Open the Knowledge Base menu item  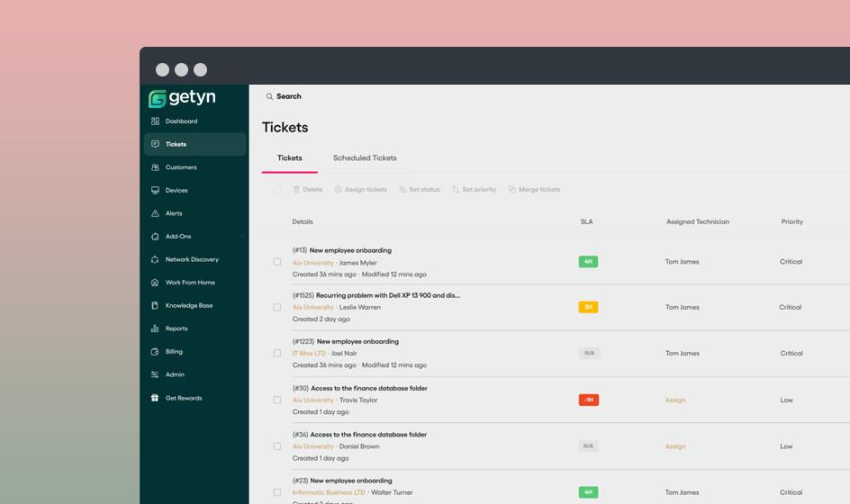(x=194, y=306)
